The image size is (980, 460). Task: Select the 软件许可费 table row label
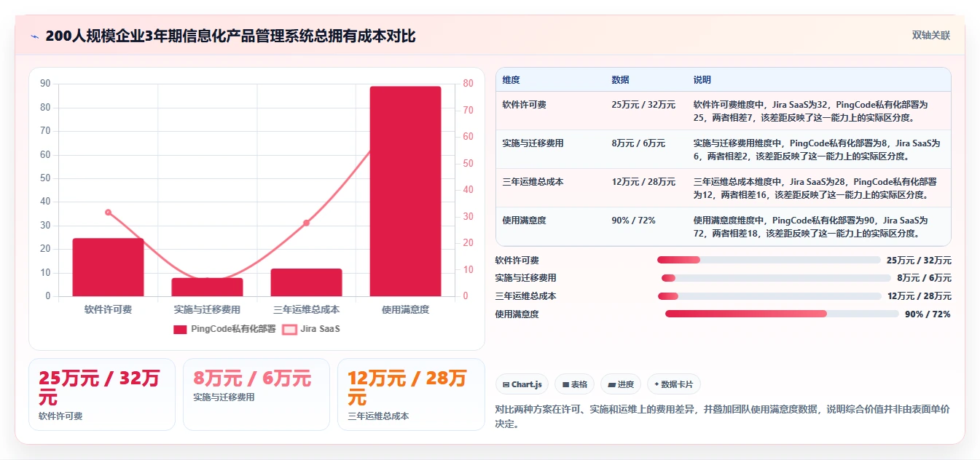coord(524,105)
